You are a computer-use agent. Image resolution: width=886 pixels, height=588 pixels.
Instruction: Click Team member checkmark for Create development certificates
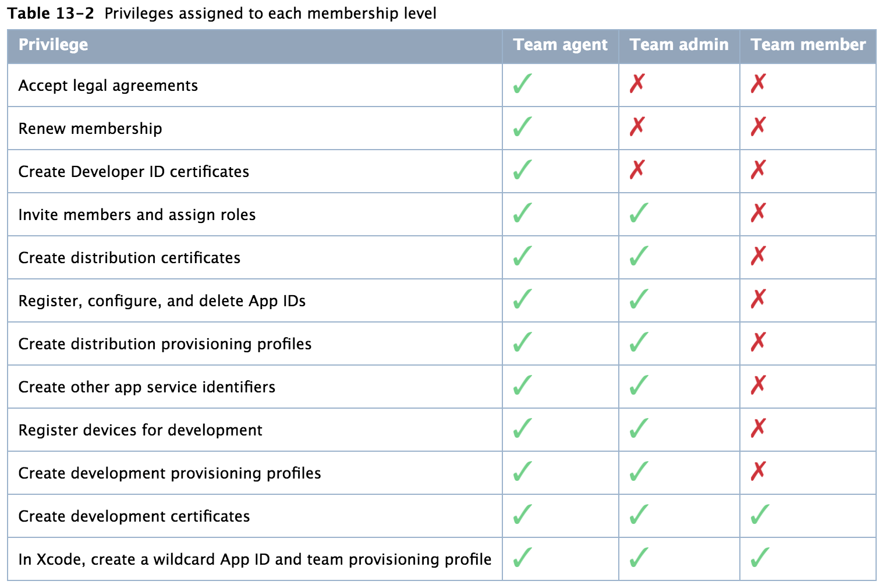[760, 515]
